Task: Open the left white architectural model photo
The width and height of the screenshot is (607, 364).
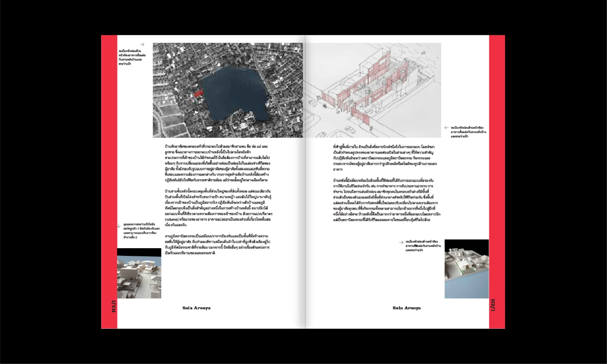Action: pos(139,273)
